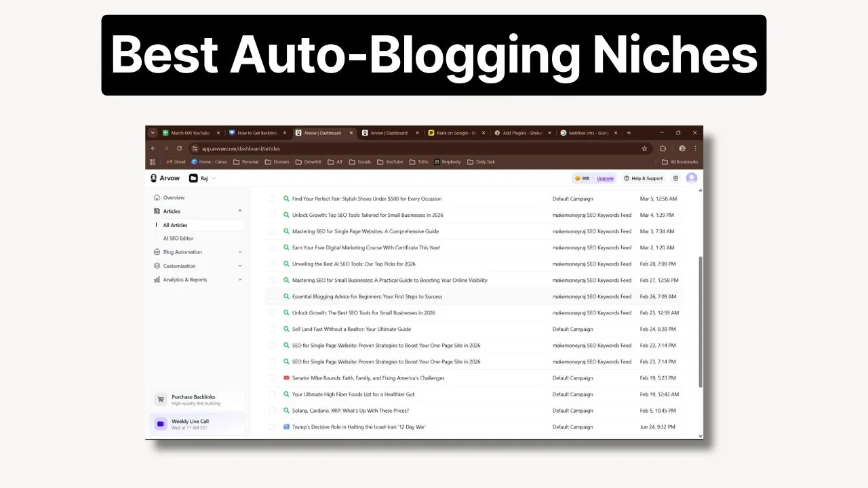Open Mastering SEO for Small Businesses article
The height and width of the screenshot is (488, 868).
[x=389, y=281]
